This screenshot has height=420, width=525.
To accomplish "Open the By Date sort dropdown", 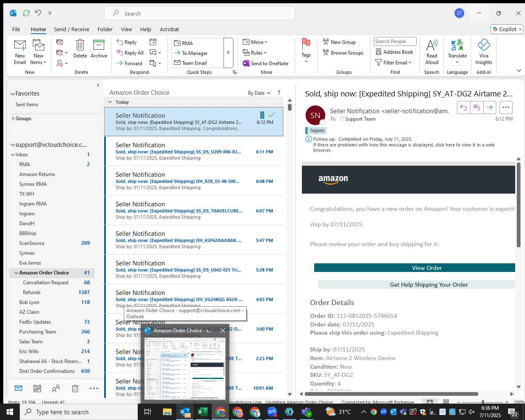I will point(259,93).
